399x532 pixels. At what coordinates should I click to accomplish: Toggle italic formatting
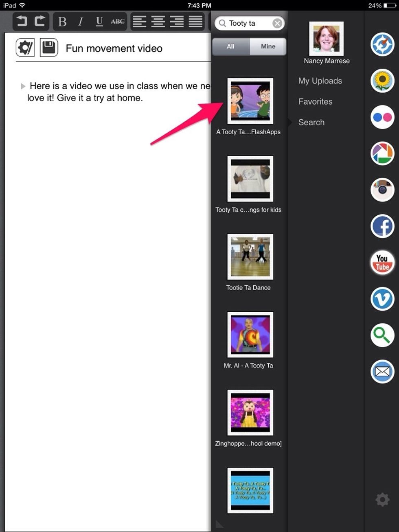pos(80,22)
